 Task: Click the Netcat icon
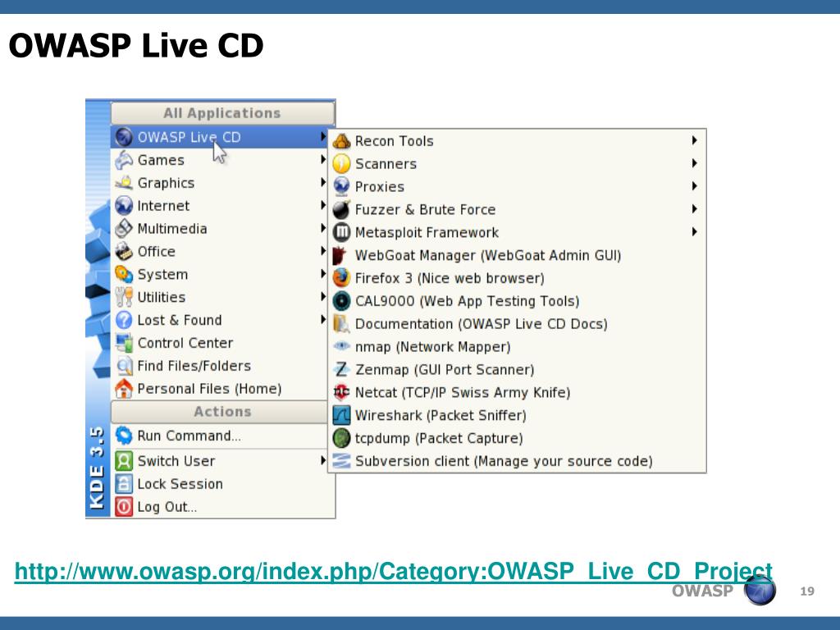click(341, 393)
